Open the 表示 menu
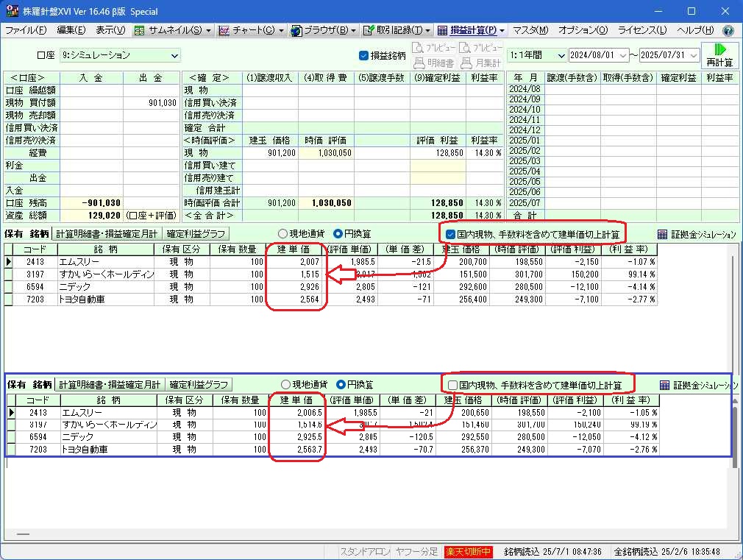743x560 pixels. 110,30
